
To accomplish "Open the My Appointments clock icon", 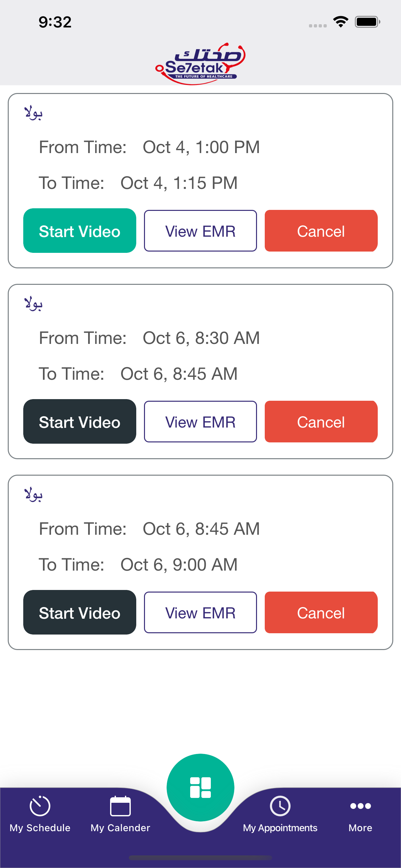I will pos(280,806).
